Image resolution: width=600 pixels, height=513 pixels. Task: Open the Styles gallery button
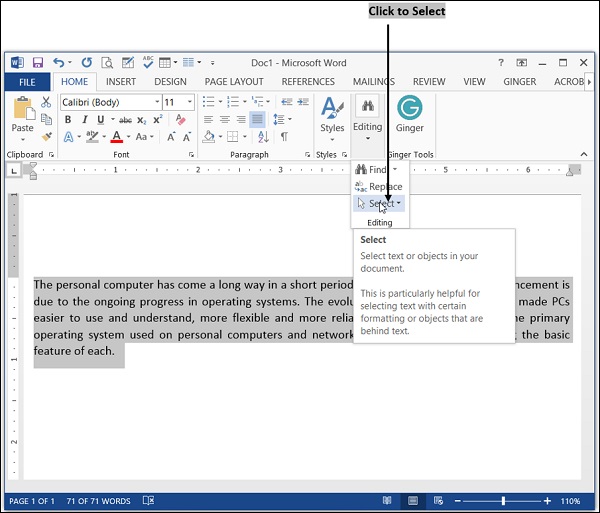(x=332, y=115)
